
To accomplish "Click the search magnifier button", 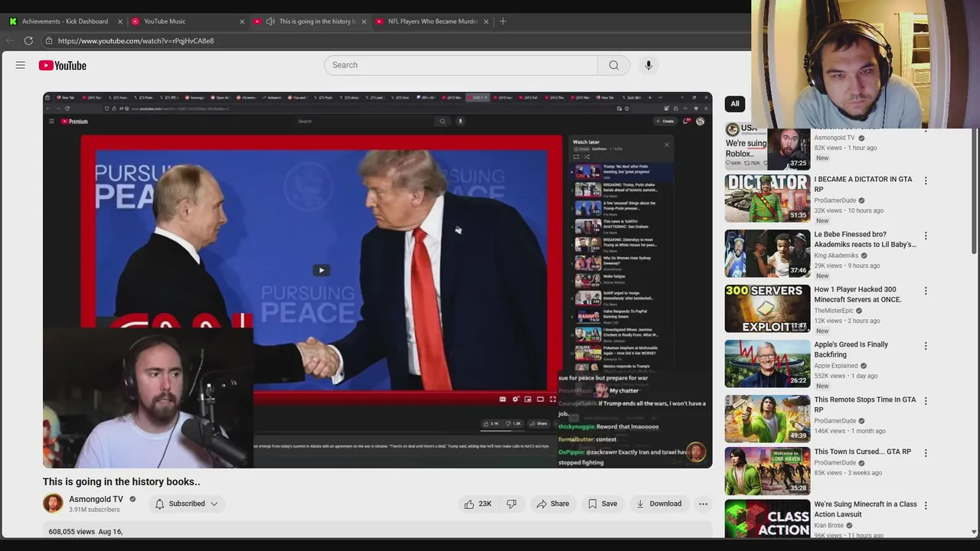I will 613,65.
